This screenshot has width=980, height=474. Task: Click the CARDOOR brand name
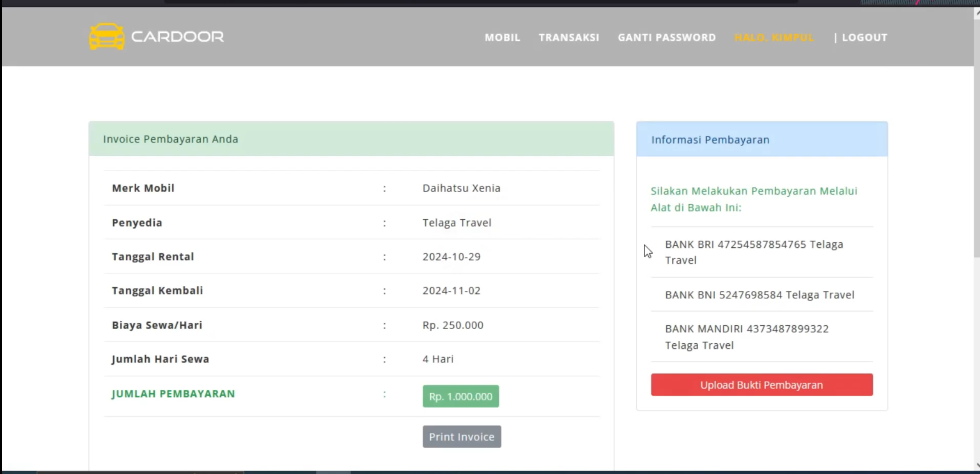pos(177,37)
